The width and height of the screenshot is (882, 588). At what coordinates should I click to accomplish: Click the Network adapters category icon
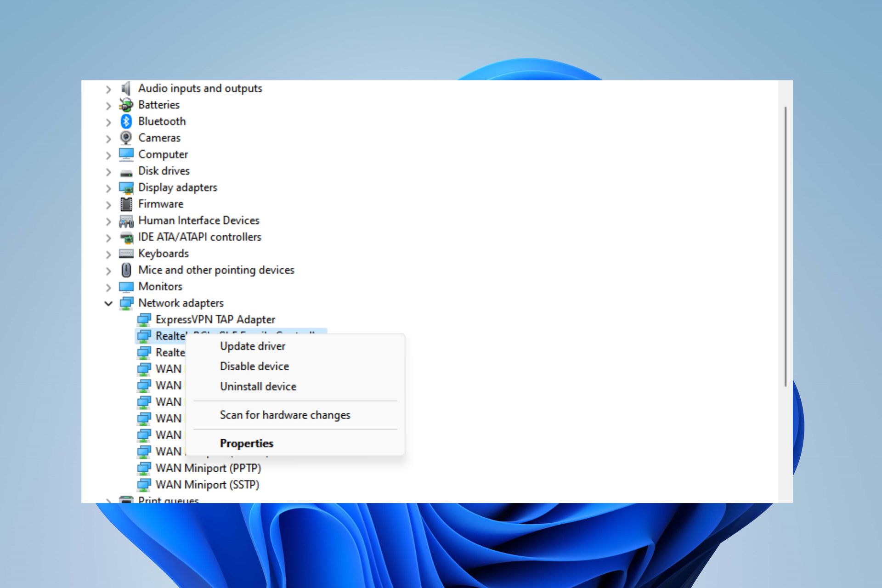(126, 303)
